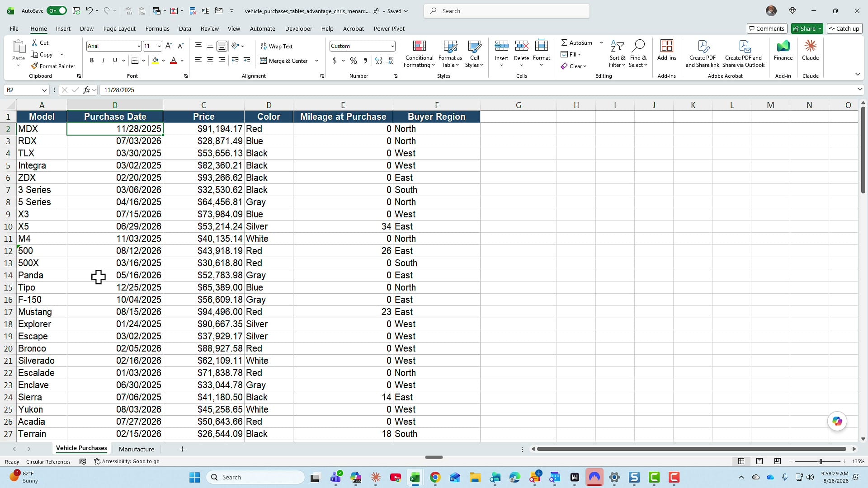Expand Merge & Center options arrow
868x488 pixels.
pos(316,61)
